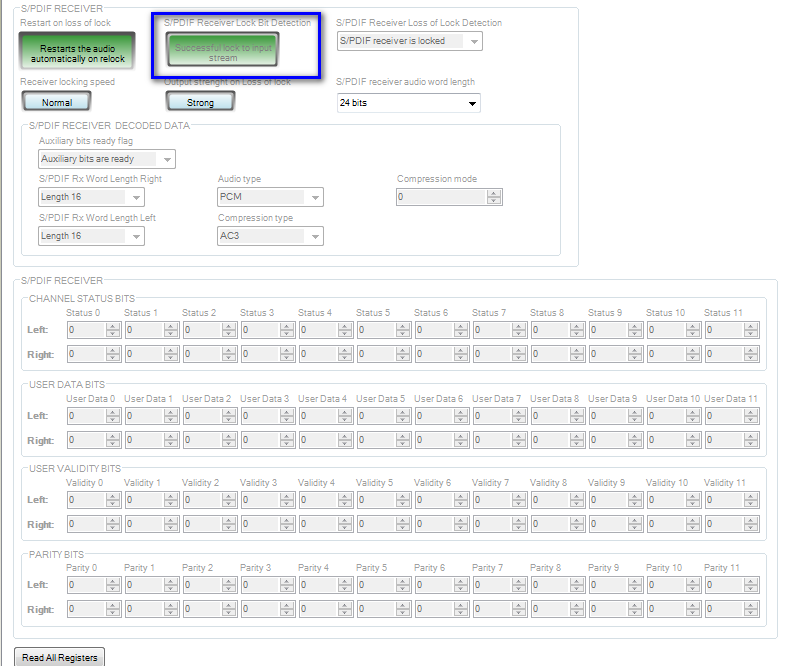Open the S/PDIF Rx Word Length Left dropdown

[91, 236]
